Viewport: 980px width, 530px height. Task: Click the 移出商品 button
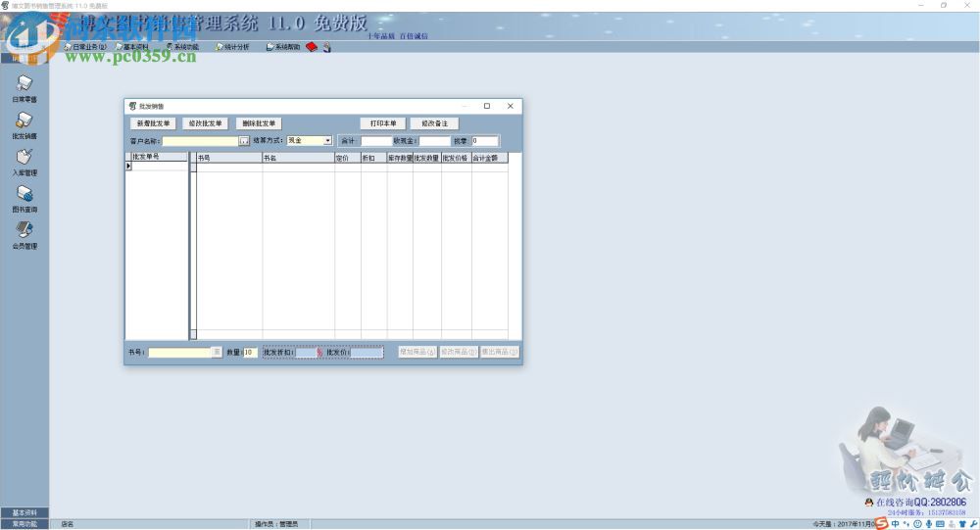click(x=500, y=352)
